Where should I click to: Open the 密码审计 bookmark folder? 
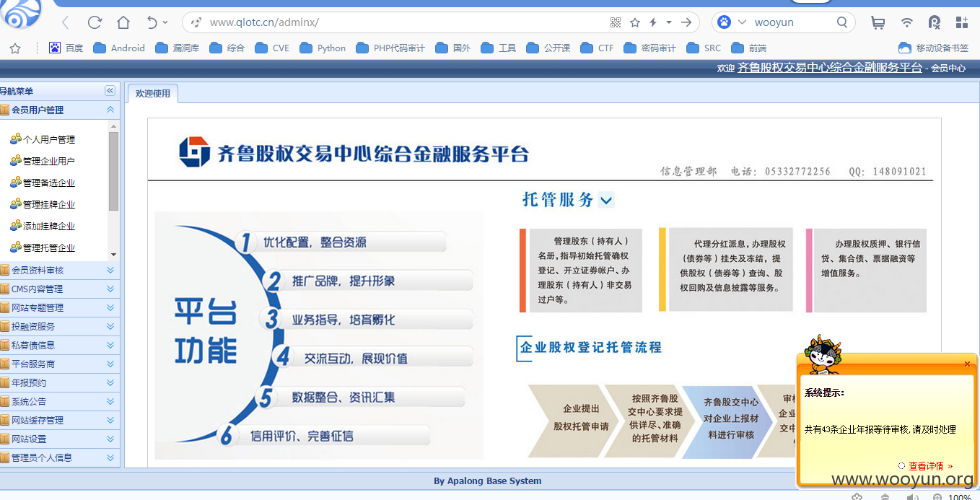click(x=650, y=48)
